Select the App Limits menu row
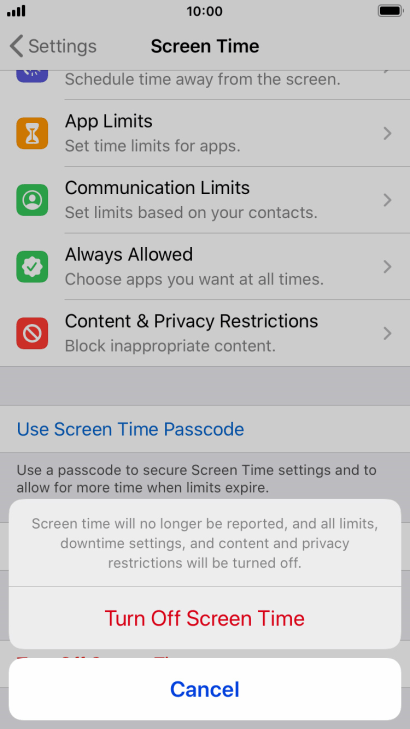 205,133
